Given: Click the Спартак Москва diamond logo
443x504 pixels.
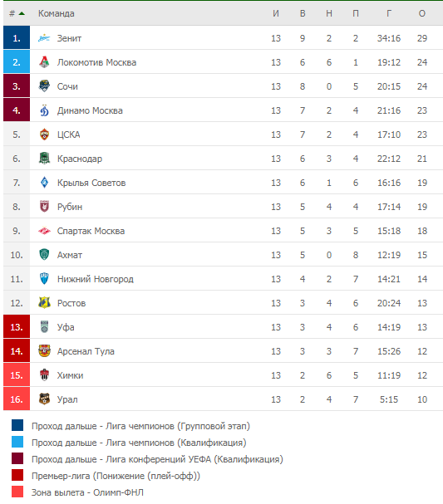Looking at the screenshot, I should (44, 231).
